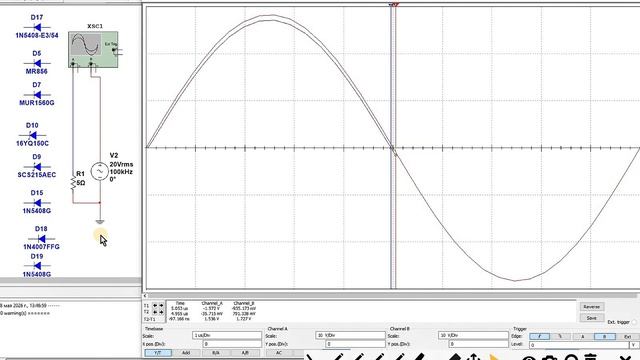The image size is (640, 360).
Task: Select AC voltage source V2 symbol
Action: coord(99,171)
